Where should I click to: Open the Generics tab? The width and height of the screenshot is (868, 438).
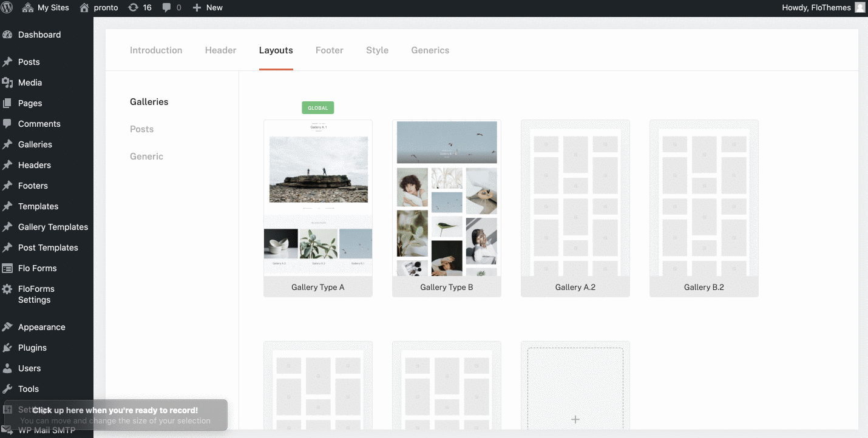coord(430,50)
